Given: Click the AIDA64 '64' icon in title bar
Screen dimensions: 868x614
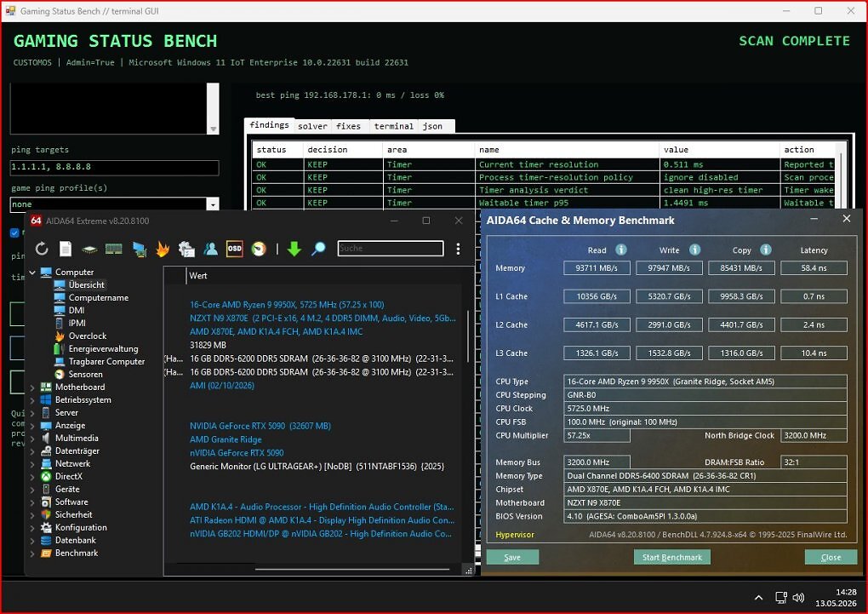Looking at the screenshot, I should (x=36, y=221).
